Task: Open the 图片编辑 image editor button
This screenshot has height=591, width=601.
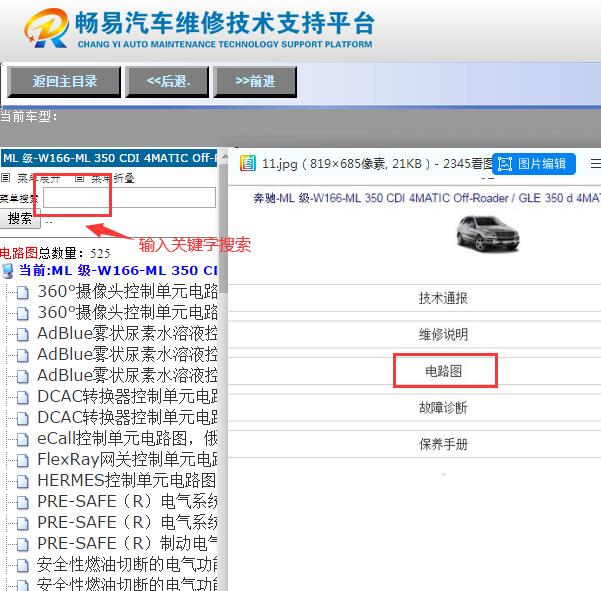Action: [x=534, y=164]
